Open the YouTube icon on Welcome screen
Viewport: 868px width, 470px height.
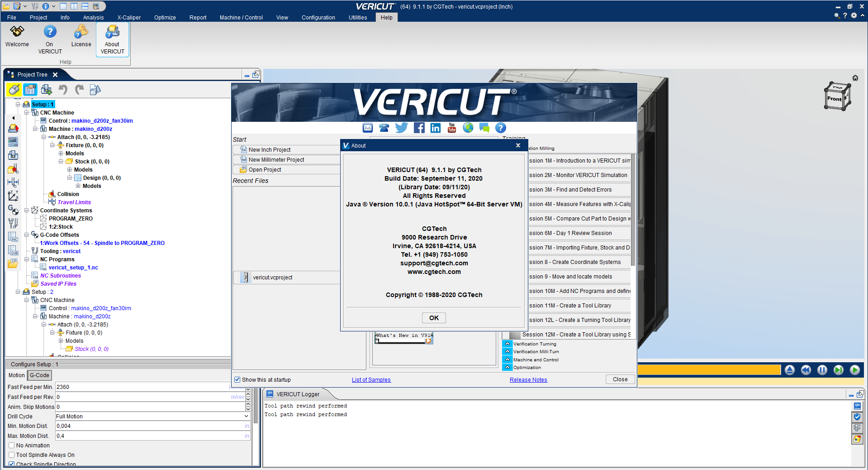pyautogui.click(x=452, y=128)
